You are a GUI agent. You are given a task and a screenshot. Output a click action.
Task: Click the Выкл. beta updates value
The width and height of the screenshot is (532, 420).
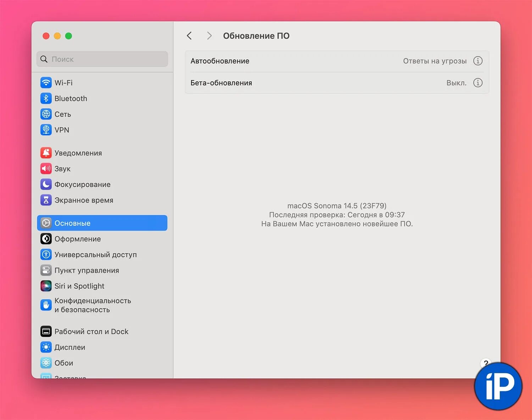coord(456,83)
